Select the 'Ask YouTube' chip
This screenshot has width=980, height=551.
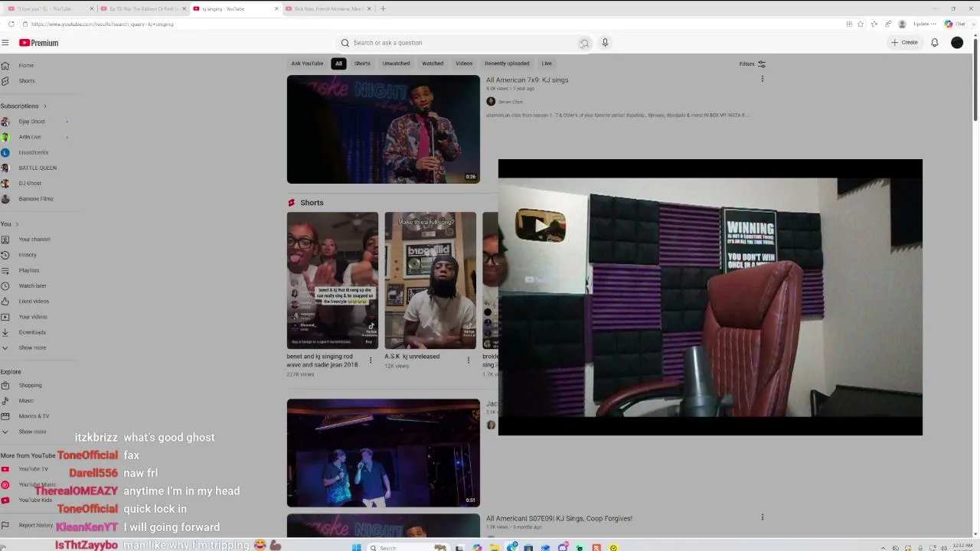pyautogui.click(x=307, y=64)
